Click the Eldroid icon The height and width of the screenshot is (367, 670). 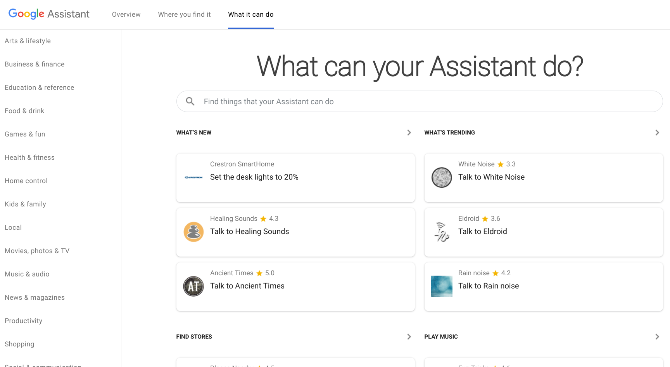coord(441,232)
